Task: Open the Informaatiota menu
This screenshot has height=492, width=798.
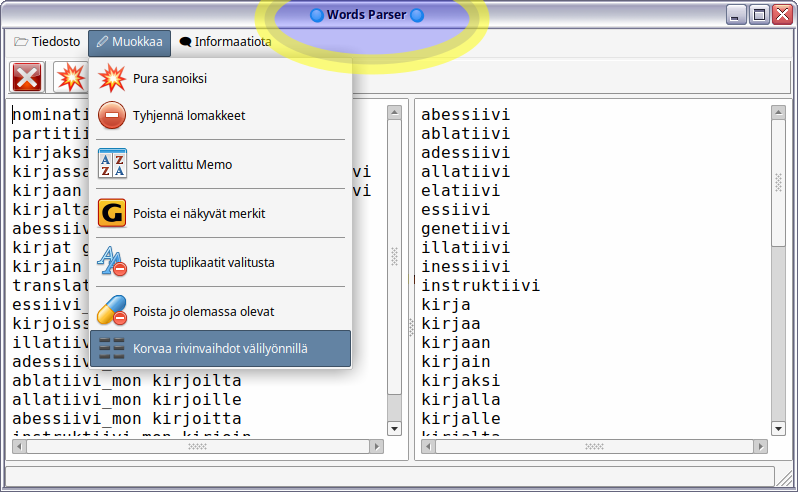Action: click(225, 42)
